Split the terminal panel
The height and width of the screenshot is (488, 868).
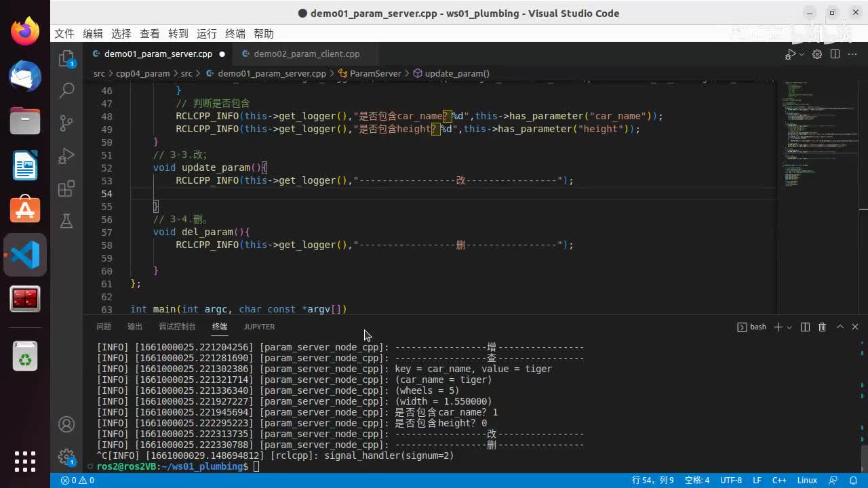pyautogui.click(x=805, y=327)
